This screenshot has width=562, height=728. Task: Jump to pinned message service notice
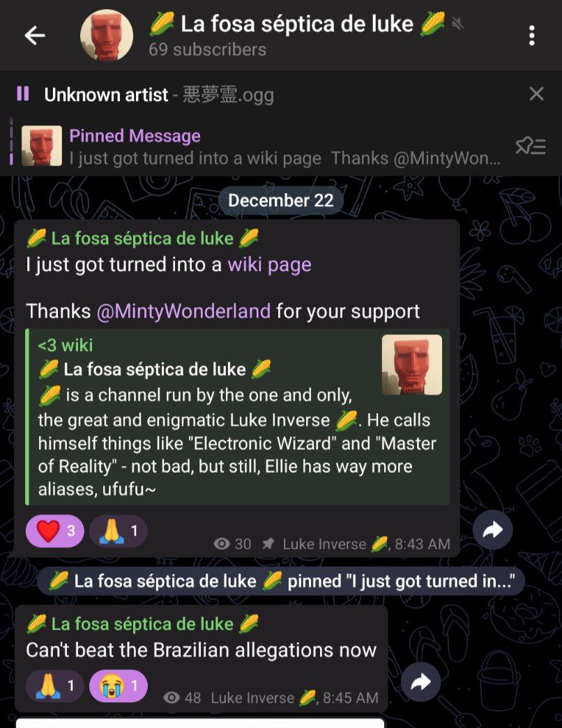[281, 581]
